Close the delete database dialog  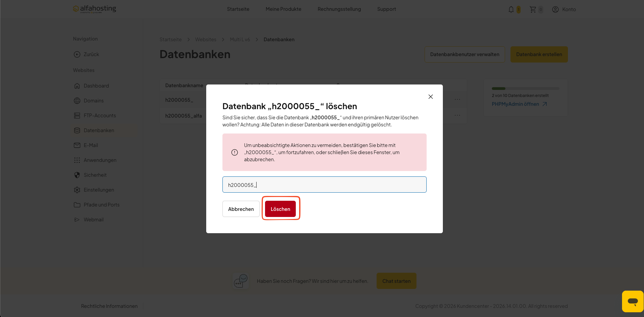(431, 97)
